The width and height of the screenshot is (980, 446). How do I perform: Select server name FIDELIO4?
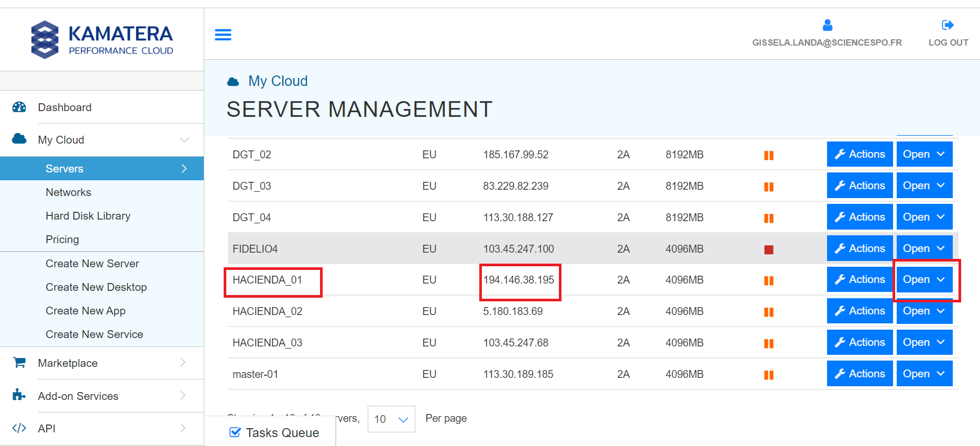pyautogui.click(x=255, y=249)
